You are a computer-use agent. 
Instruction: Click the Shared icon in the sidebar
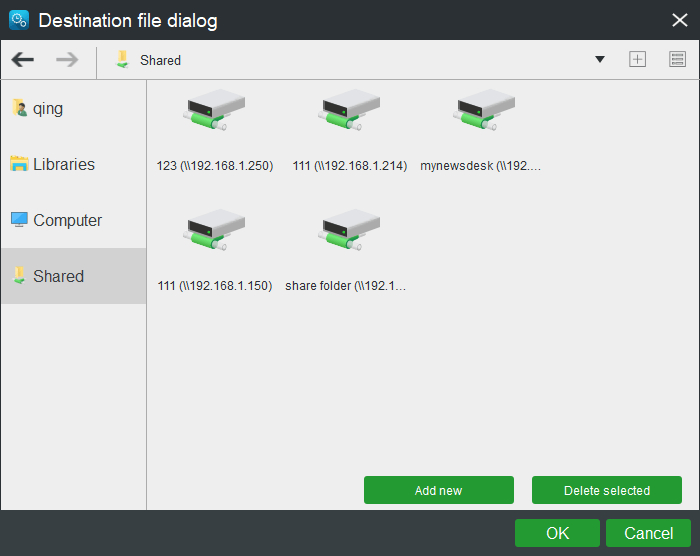point(19,276)
